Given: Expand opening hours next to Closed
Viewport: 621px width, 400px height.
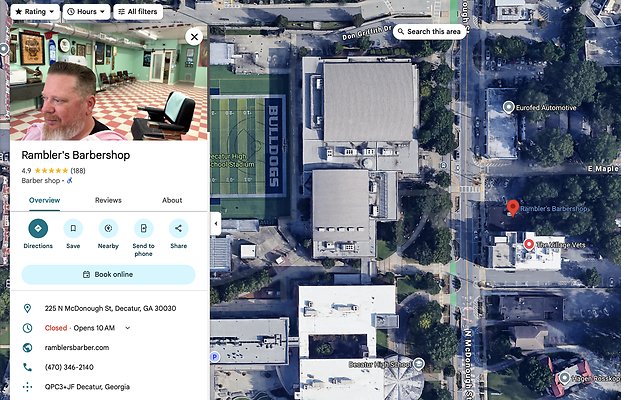Looking at the screenshot, I should (128, 327).
